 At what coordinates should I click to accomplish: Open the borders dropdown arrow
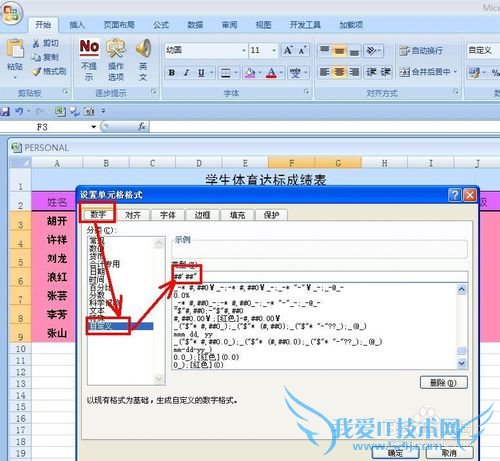(236, 73)
